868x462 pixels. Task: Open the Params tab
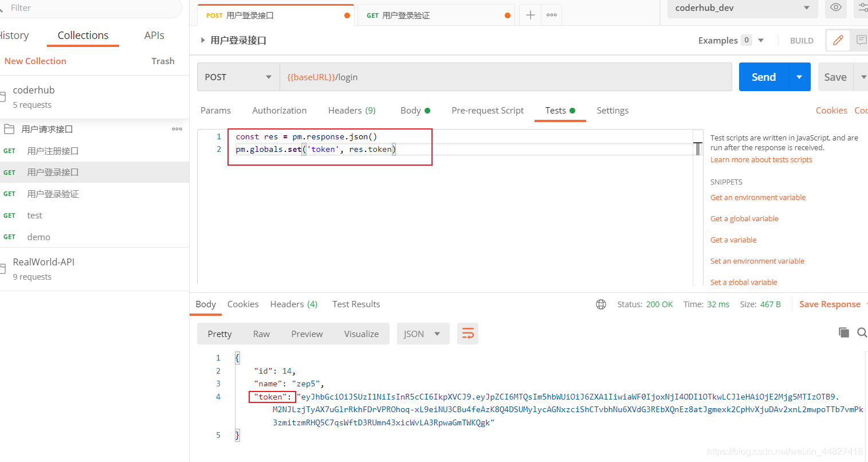[215, 111]
